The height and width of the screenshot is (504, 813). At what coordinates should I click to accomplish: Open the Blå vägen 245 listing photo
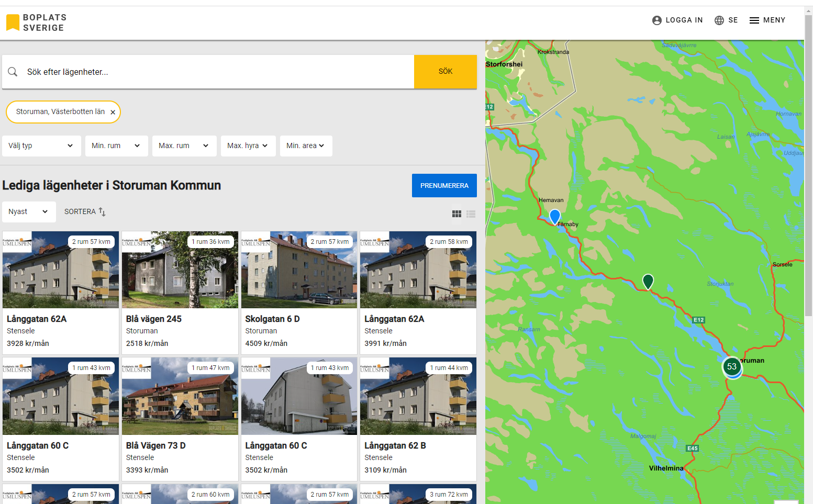click(x=180, y=270)
